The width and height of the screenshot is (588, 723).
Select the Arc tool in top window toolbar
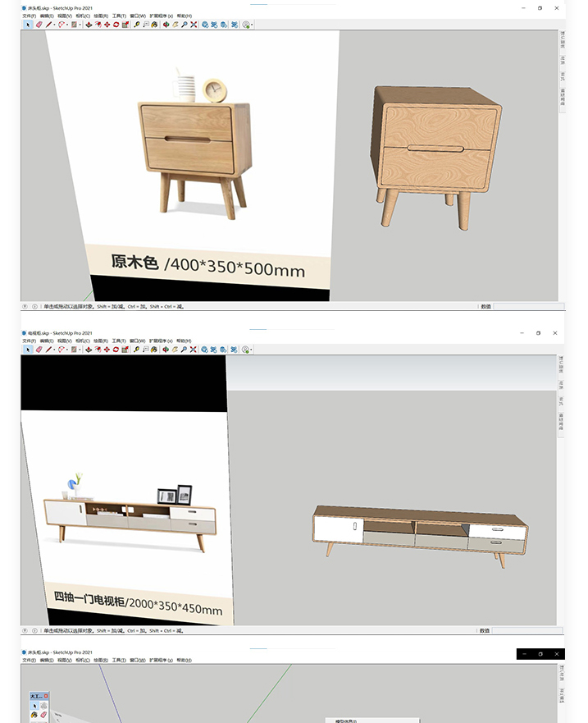[x=62, y=25]
